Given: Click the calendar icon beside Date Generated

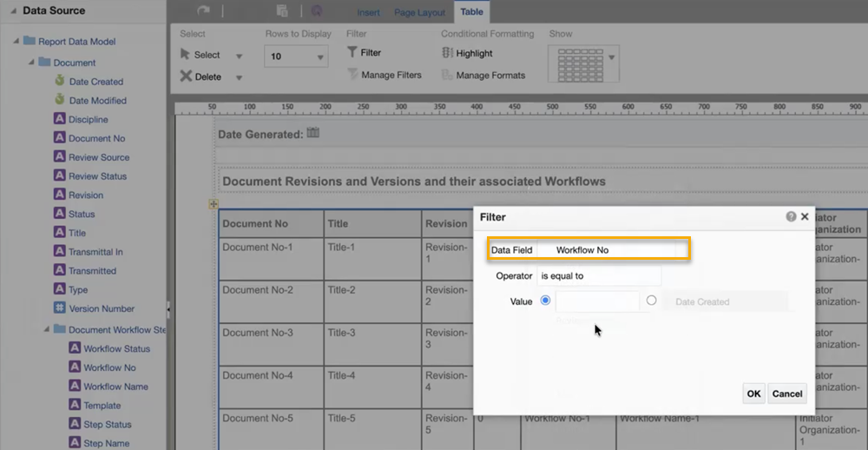Looking at the screenshot, I should [x=313, y=133].
